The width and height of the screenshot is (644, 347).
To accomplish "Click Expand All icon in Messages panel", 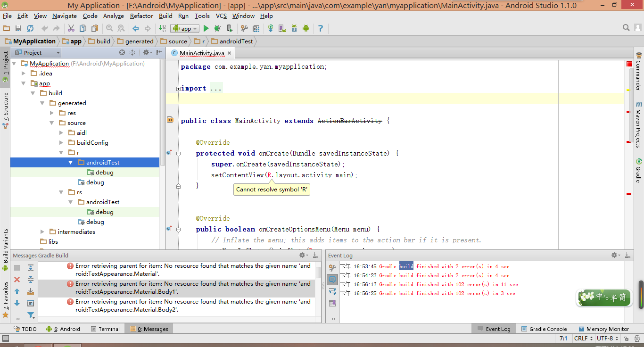I will pyautogui.click(x=31, y=268).
